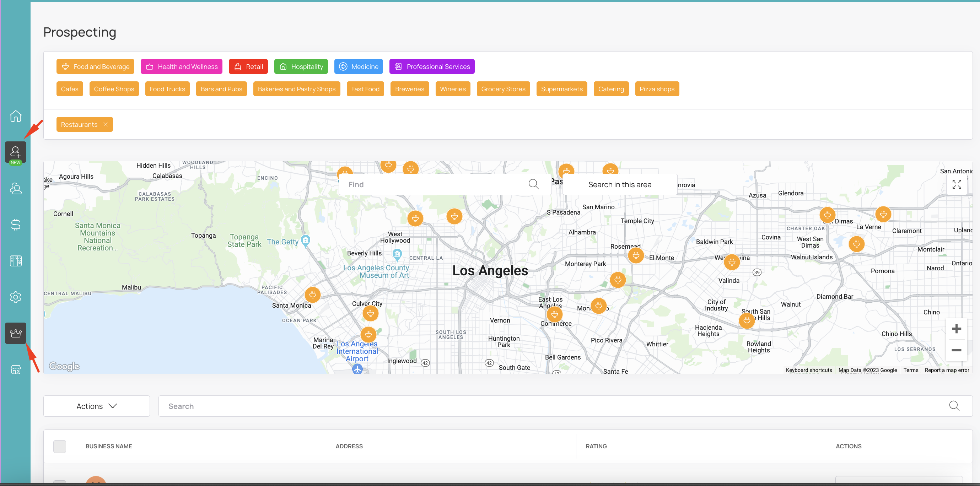Open the storefront sidebar icon
Viewport: 980px width, 486px height.
pyautogui.click(x=16, y=369)
